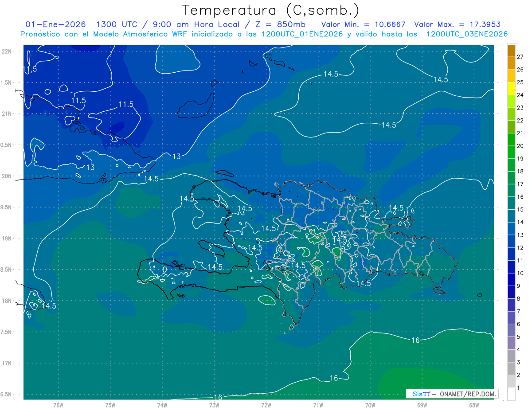532x411 pixels.
Task: Click the Valor Max. = 17.3953 text
Action: tap(457, 24)
